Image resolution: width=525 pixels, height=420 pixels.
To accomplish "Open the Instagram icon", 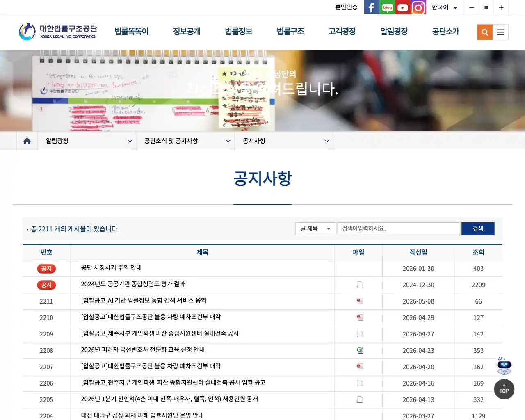I will click(x=418, y=7).
